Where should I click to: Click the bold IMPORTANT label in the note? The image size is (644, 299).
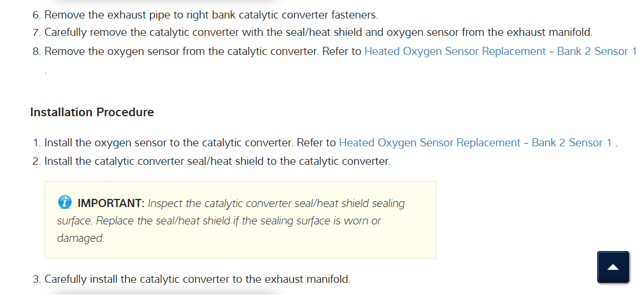[x=111, y=204]
